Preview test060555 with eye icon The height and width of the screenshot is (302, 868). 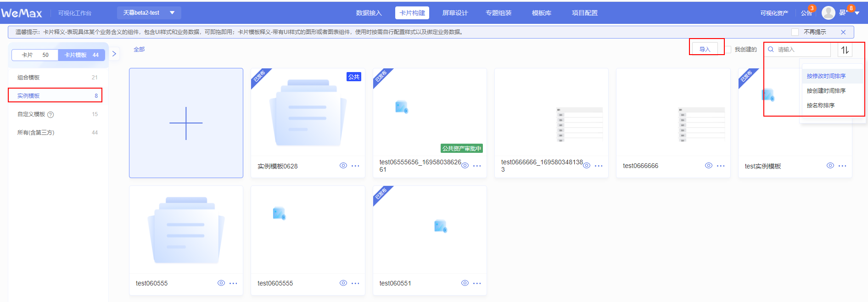pyautogui.click(x=221, y=283)
